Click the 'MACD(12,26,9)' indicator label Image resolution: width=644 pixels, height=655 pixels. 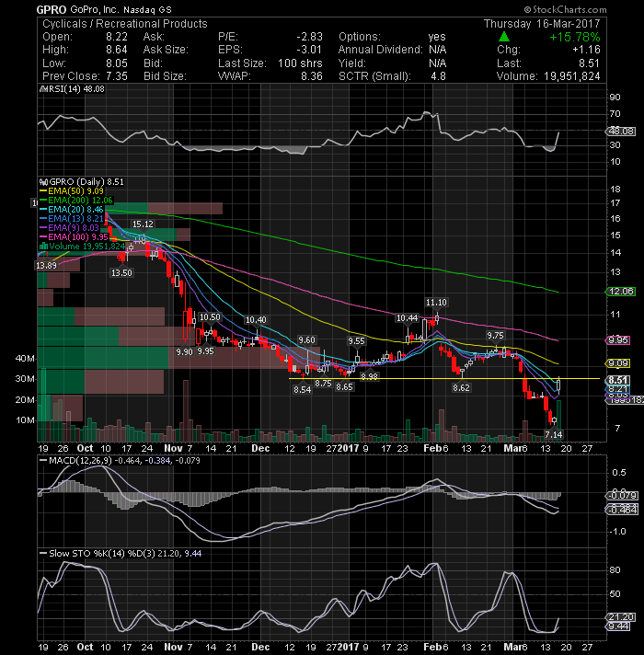pyautogui.click(x=81, y=460)
